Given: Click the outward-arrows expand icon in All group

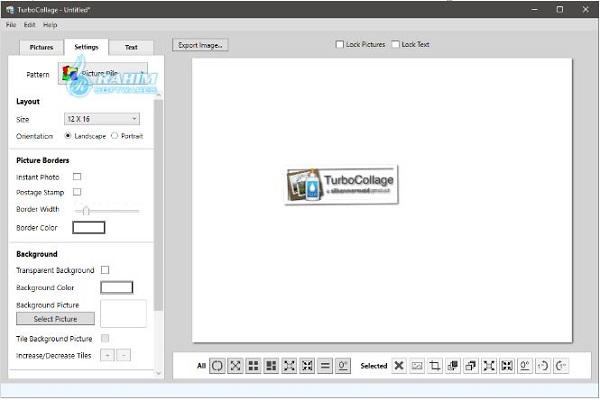Looking at the screenshot, I should 289,366.
